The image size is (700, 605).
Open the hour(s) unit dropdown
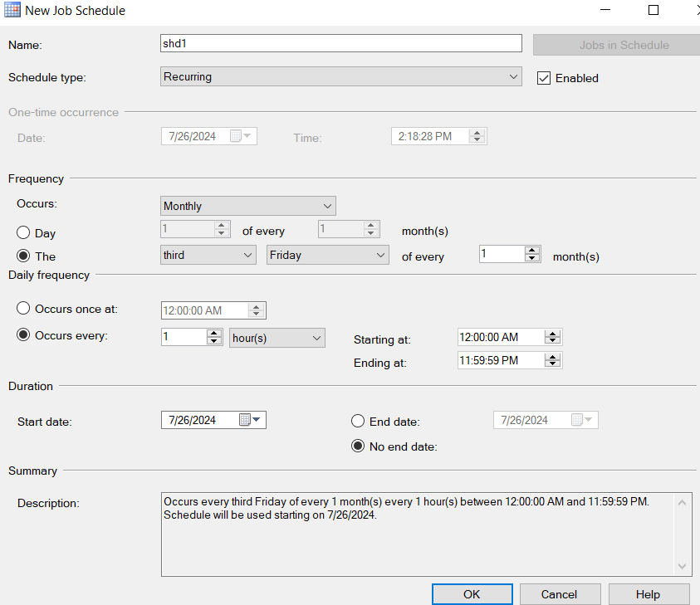tap(277, 339)
